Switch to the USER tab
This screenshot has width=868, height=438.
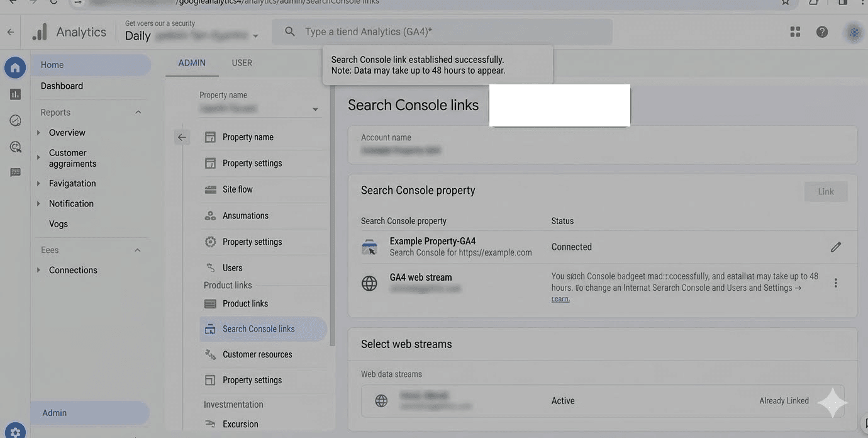click(x=242, y=63)
